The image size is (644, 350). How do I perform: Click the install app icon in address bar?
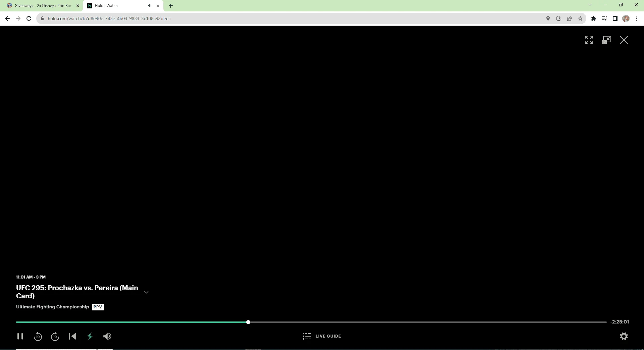click(x=559, y=18)
